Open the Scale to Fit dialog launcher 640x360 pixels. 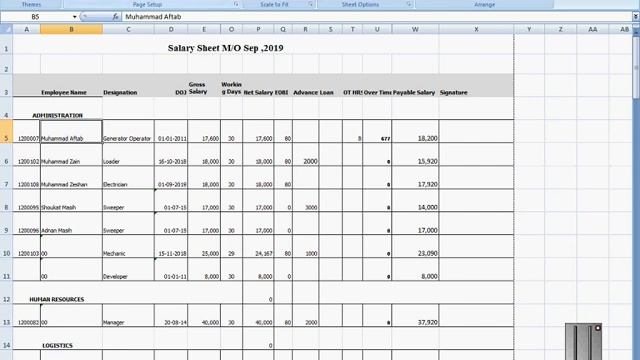pos(311,4)
